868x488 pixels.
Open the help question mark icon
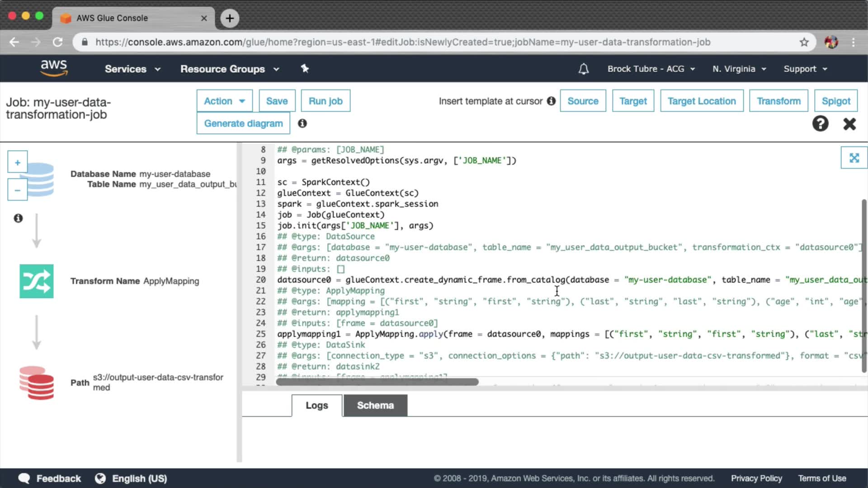point(820,123)
